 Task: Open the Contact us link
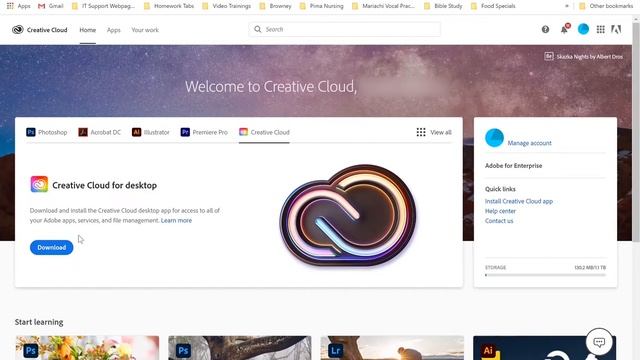(499, 221)
